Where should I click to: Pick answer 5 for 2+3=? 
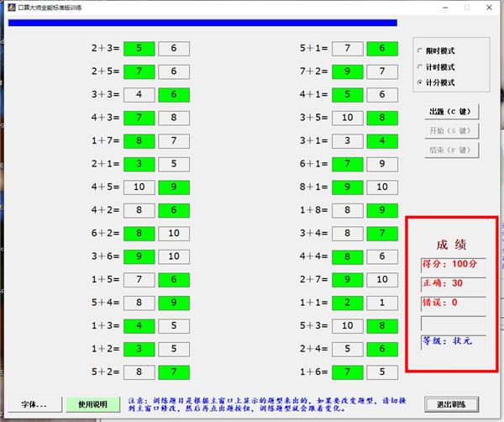pyautogui.click(x=139, y=49)
